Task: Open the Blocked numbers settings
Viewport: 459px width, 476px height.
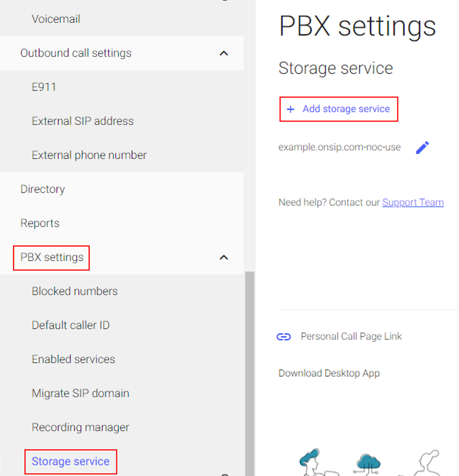Action: pos(75,291)
